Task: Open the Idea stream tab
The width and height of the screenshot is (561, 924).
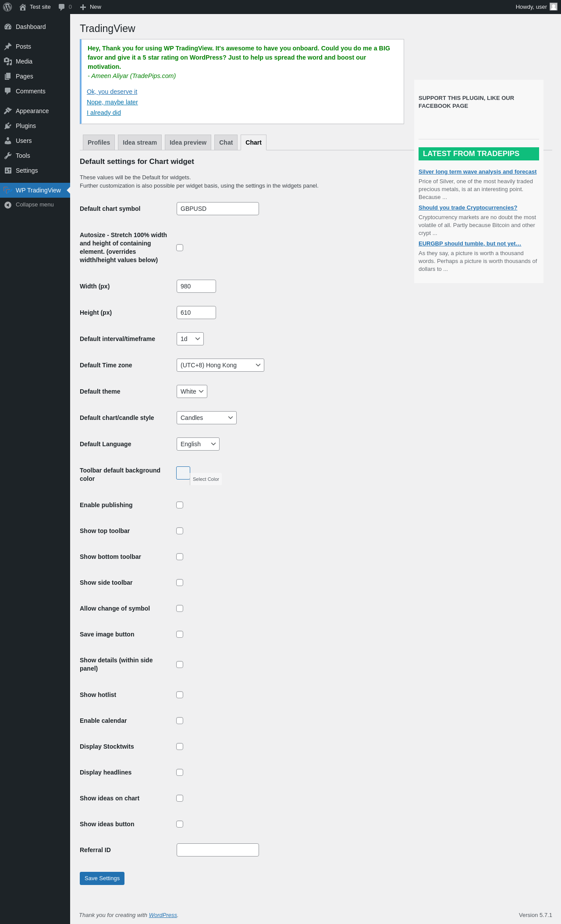Action: (x=140, y=142)
